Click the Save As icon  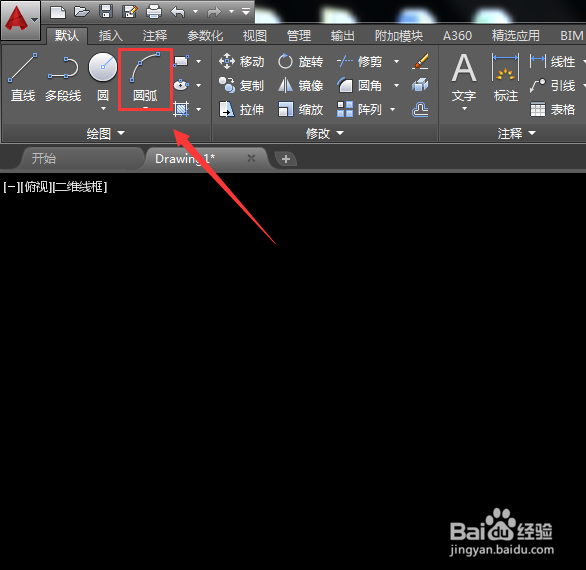click(x=130, y=12)
